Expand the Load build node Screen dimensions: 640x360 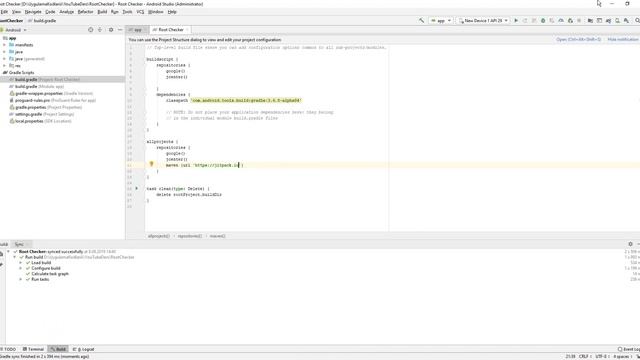coord(21,263)
